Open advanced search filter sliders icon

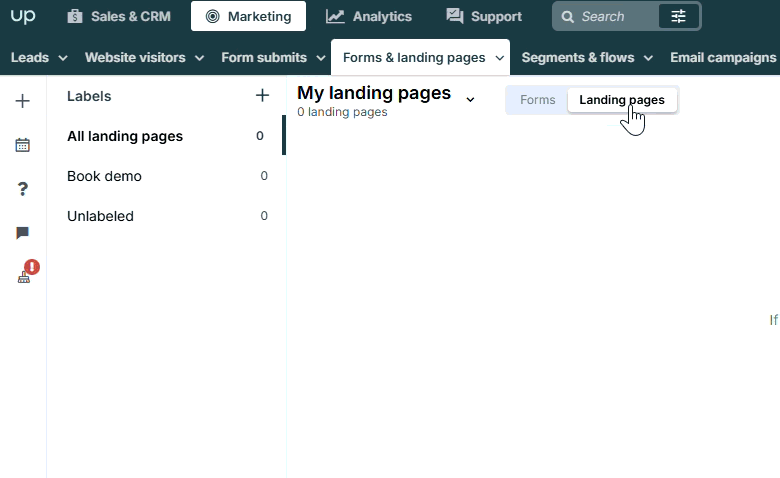pyautogui.click(x=679, y=16)
